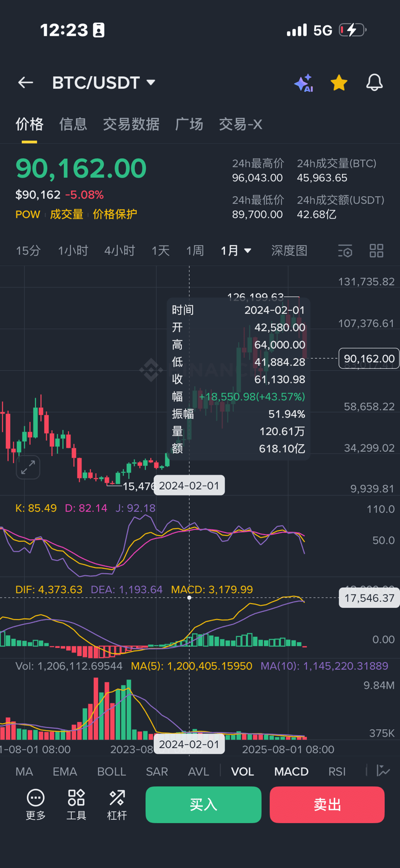Tap the red 卖出 sell button
This screenshot has width=400, height=868.
327,805
